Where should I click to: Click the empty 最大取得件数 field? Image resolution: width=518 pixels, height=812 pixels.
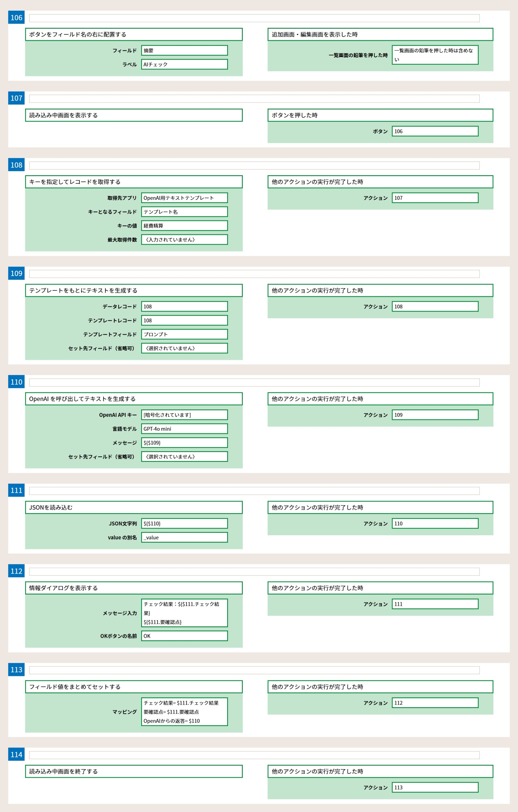pos(184,240)
